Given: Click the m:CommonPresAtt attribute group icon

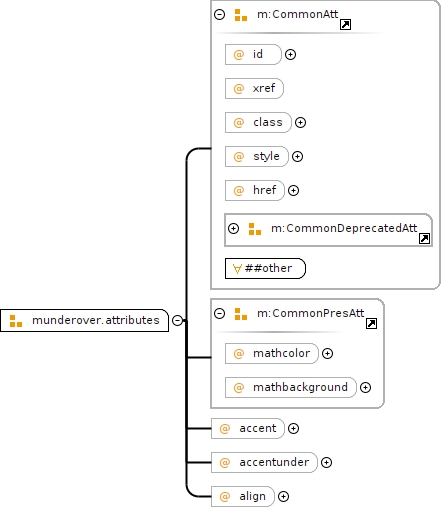Looking at the screenshot, I should (x=241, y=314).
